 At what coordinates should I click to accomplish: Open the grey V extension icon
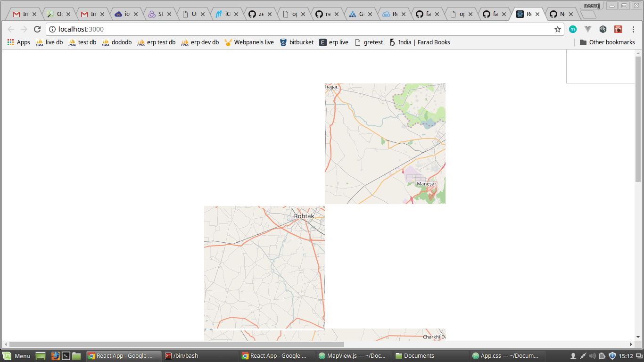coord(588,29)
